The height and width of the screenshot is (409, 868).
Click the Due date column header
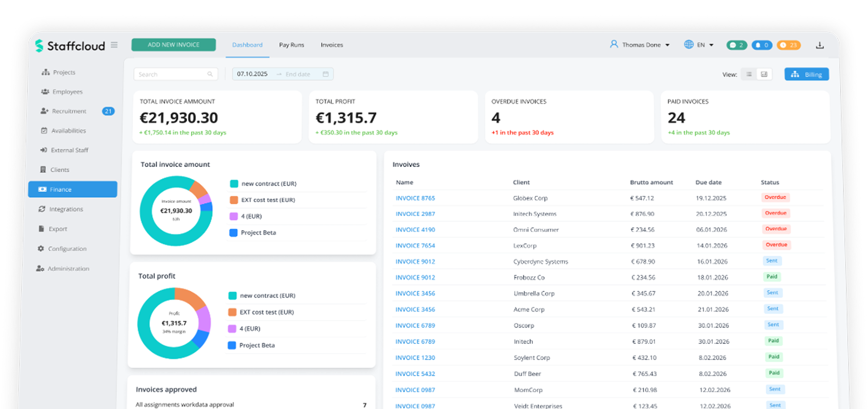(x=708, y=182)
